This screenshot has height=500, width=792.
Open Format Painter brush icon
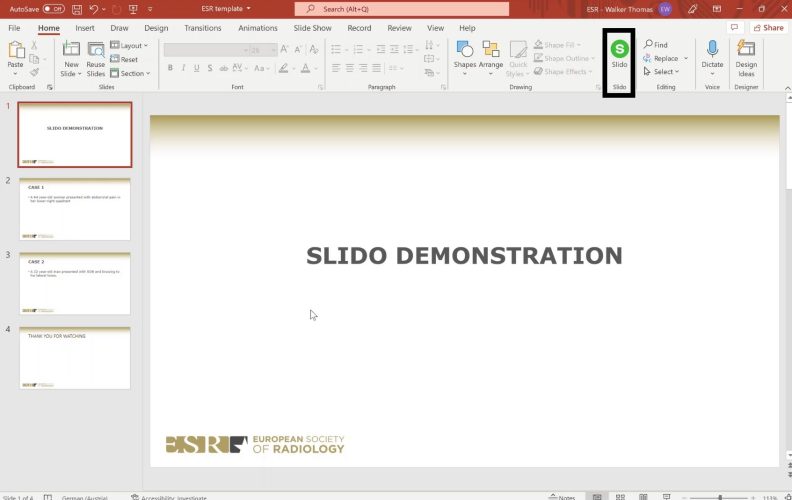(34, 72)
